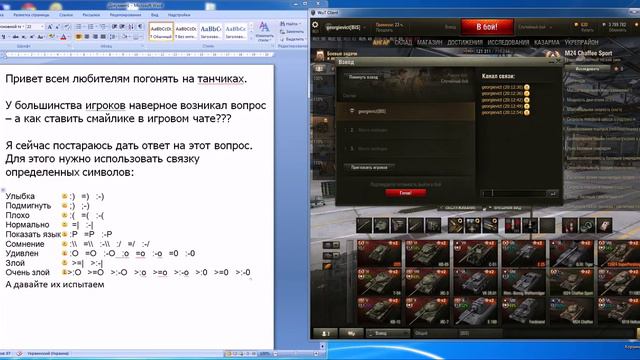Open 'Ссылки' ribbon tab in Word

point(66,15)
